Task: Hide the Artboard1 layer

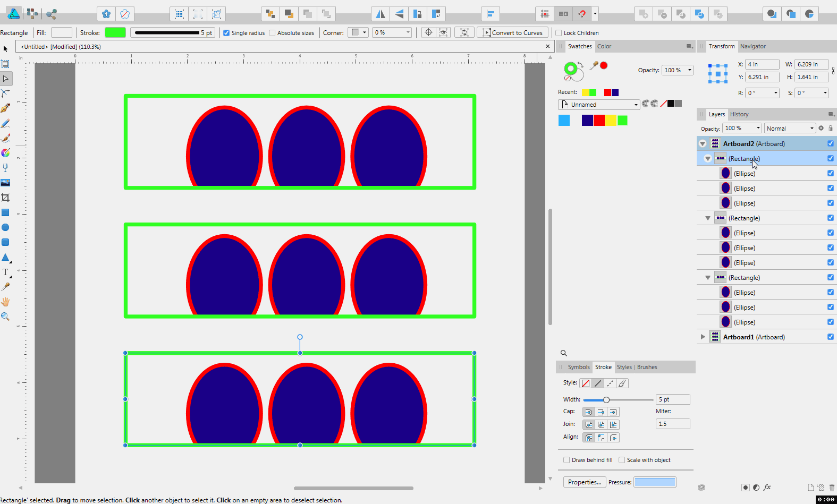Action: tap(831, 337)
